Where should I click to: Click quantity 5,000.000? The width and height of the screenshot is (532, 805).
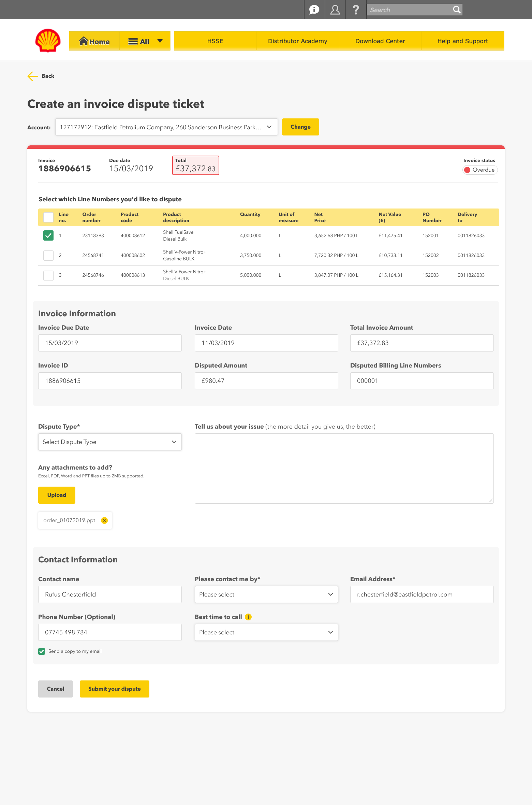[251, 275]
